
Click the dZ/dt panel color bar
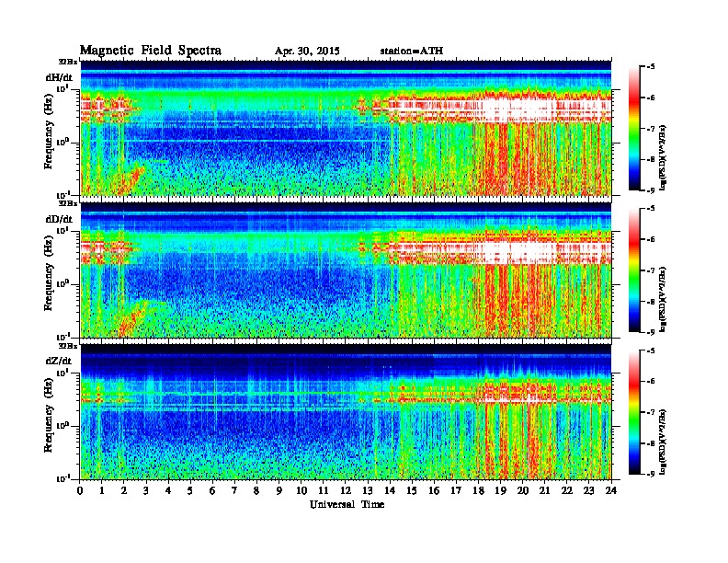coord(634,412)
